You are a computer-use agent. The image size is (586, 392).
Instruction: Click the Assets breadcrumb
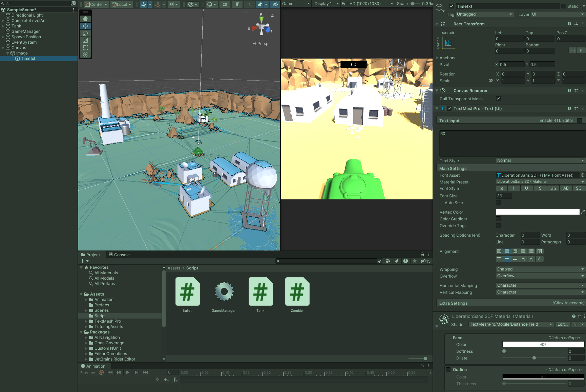(174, 268)
